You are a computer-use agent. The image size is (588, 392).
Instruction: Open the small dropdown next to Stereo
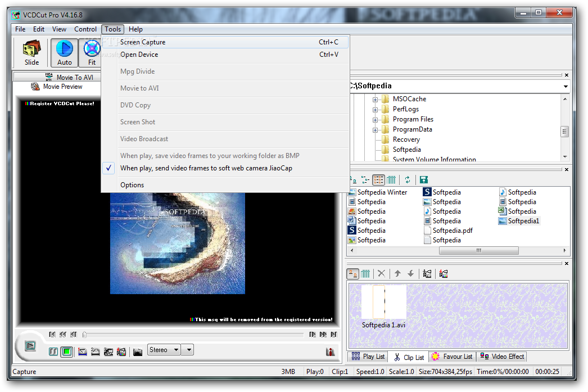pos(188,350)
